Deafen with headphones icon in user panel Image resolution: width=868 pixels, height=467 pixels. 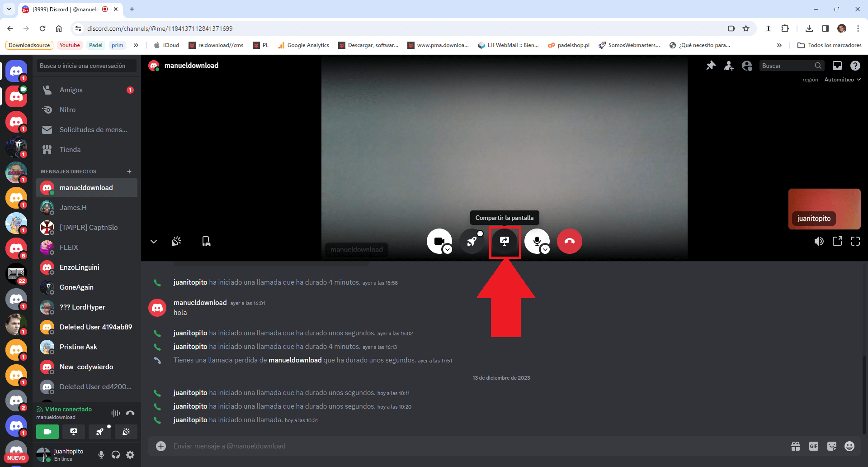116,455
